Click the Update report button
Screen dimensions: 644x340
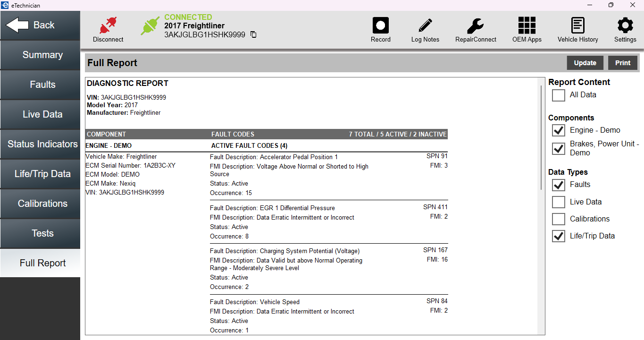click(585, 63)
